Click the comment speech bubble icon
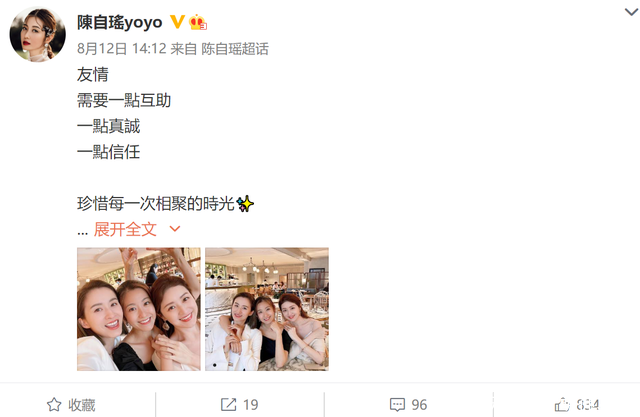Screen dimensions: 640x417 pyautogui.click(x=397, y=405)
